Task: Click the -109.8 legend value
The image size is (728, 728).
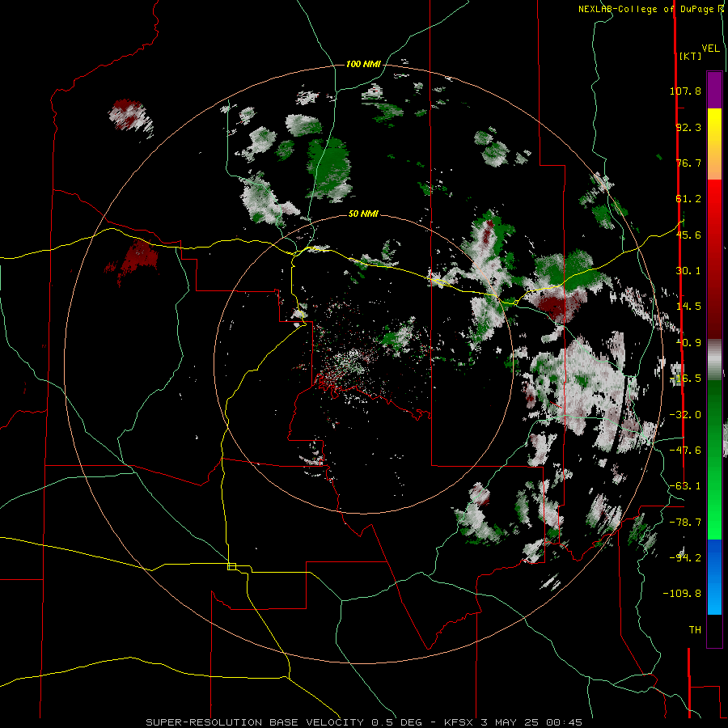Action: click(x=682, y=594)
